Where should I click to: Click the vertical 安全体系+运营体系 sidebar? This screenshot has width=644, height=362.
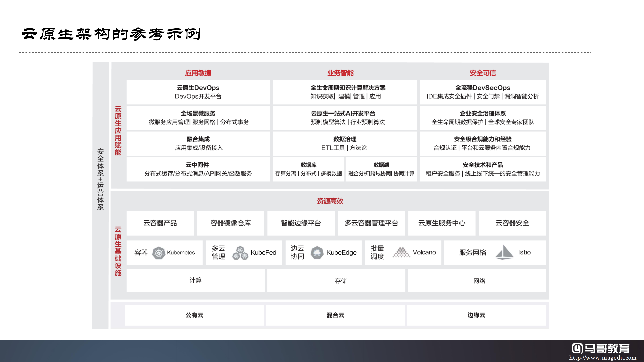100,179
